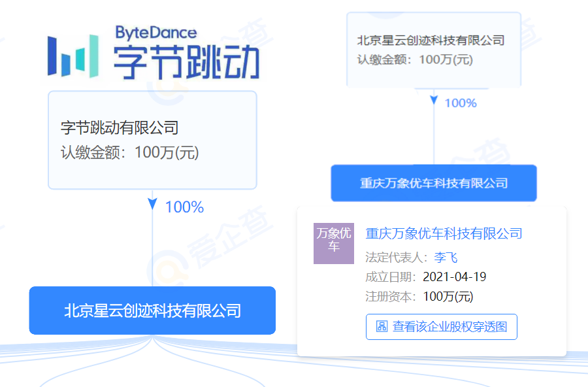Click 认缴金额 100万(元) text in 字节跳动有限公司 card
This screenshot has height=387, width=588.
tap(130, 152)
